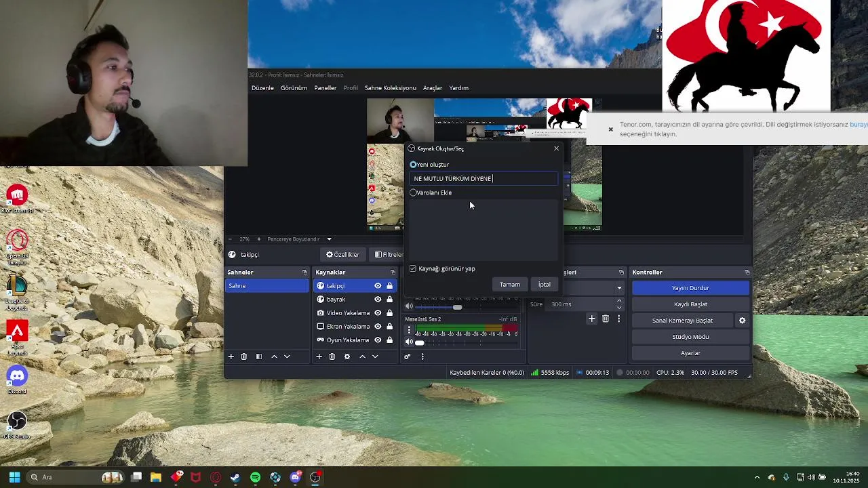868x488 pixels.
Task: Confirm dialog with Tamam button
Action: [x=510, y=285]
